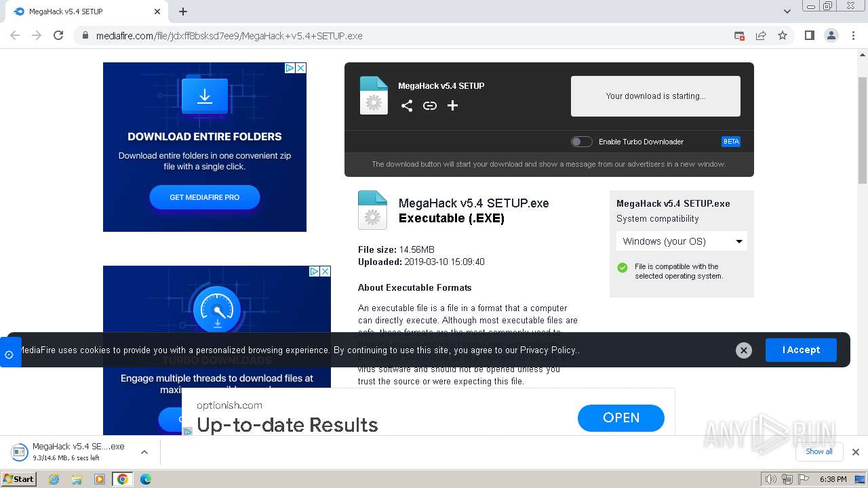Open File Explorer from taskbar
The width and height of the screenshot is (868, 488).
77,479
